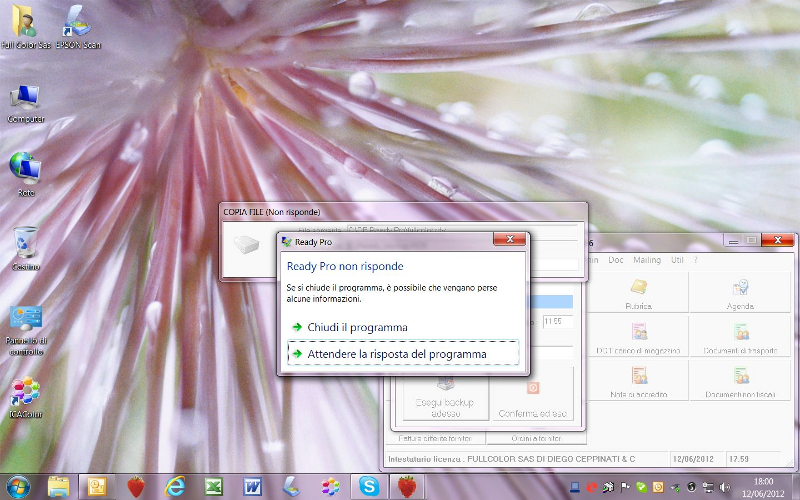Select the ICAColor desktop shortcut
The image size is (800, 500).
pyautogui.click(x=26, y=396)
